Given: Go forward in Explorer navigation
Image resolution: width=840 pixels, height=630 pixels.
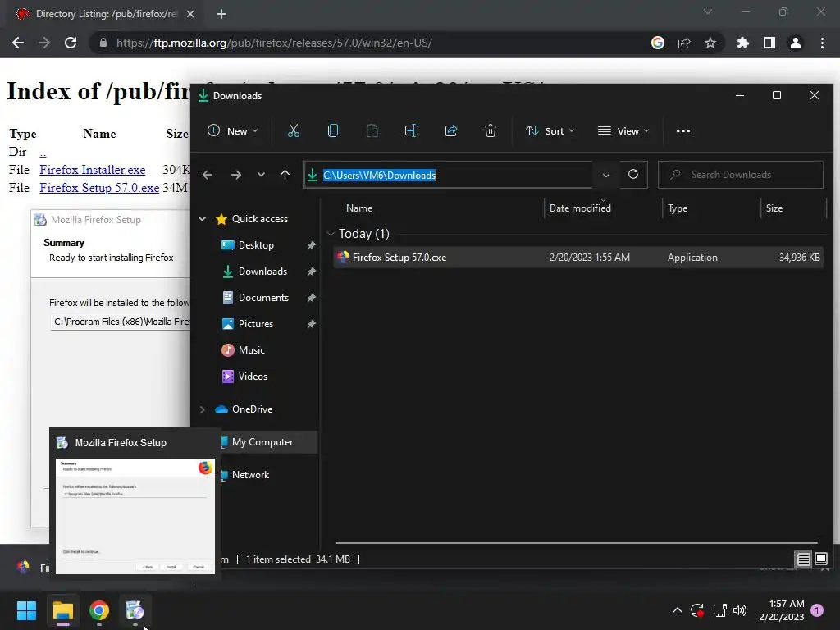Looking at the screenshot, I should (x=235, y=175).
